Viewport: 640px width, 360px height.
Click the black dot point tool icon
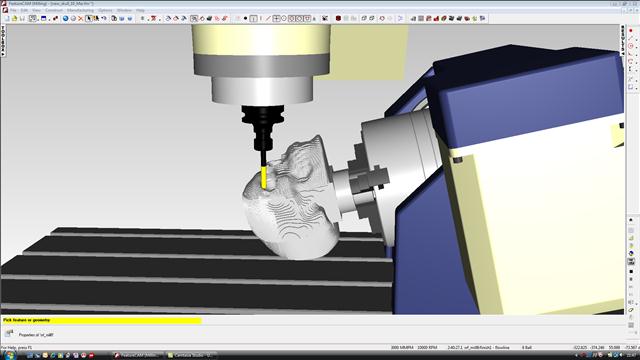[245, 18]
